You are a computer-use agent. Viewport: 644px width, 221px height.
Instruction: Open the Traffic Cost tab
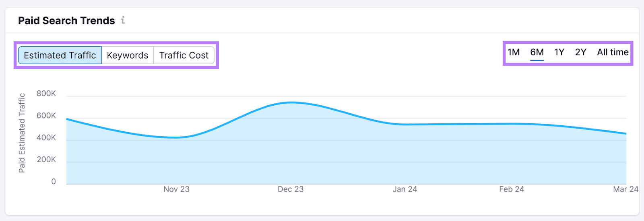[x=184, y=55]
